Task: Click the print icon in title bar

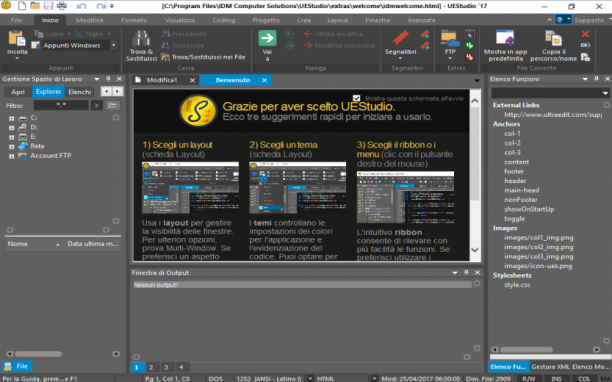Action: 62,6
